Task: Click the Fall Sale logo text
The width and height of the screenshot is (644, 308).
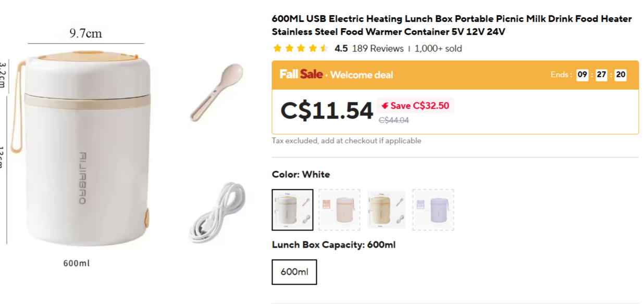Action: point(301,74)
